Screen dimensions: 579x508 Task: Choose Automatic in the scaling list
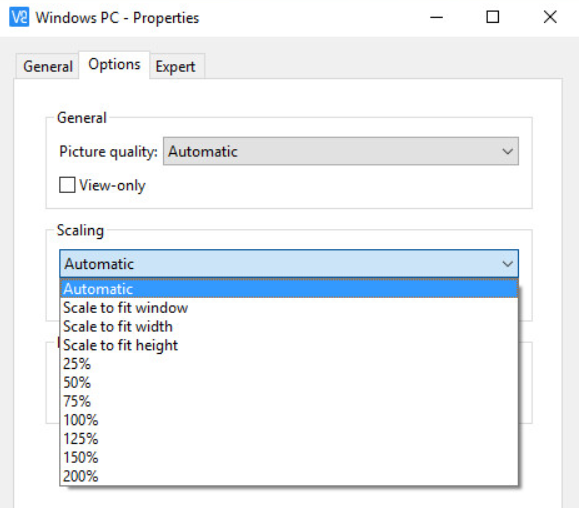click(289, 289)
